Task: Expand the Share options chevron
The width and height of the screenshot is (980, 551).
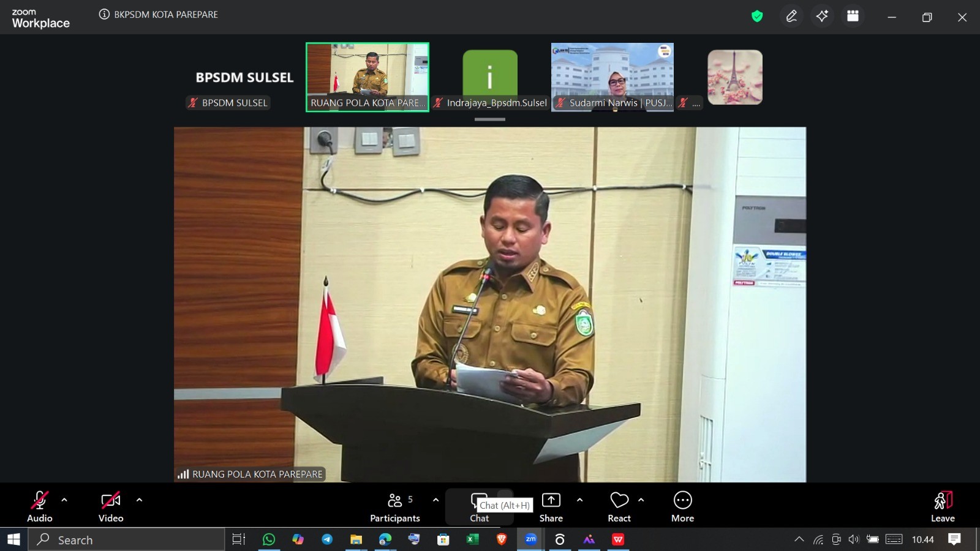Action: coord(579,500)
